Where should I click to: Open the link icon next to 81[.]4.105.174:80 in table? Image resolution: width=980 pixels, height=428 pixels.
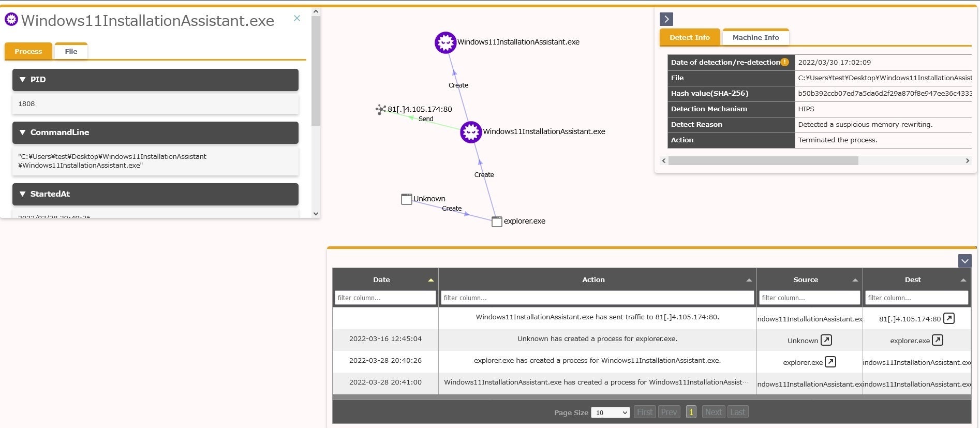click(949, 318)
